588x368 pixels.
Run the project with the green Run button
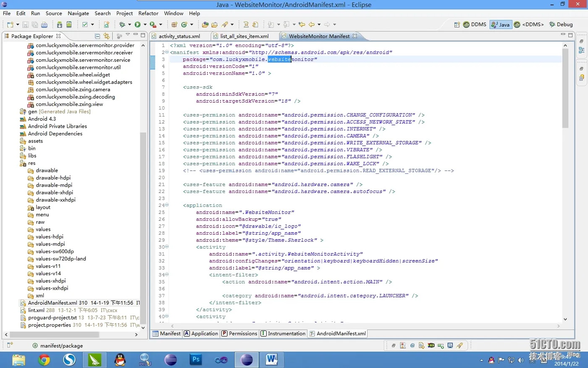tap(137, 25)
